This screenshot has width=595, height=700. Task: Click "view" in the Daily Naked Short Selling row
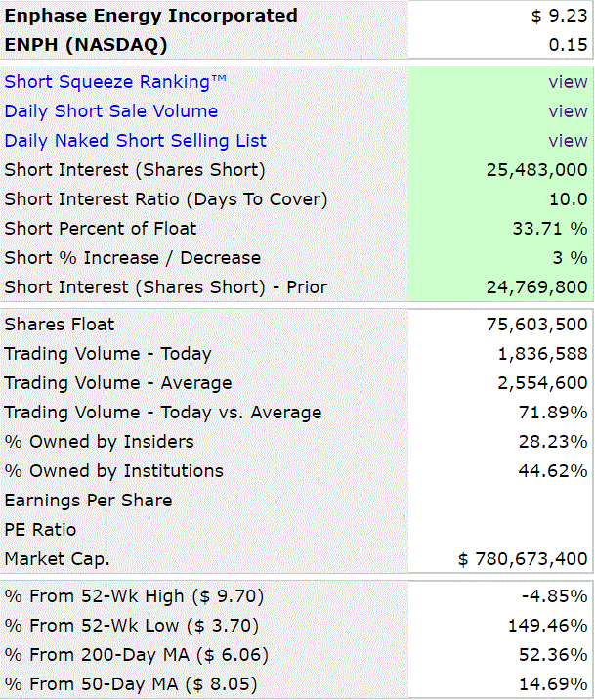(x=568, y=141)
